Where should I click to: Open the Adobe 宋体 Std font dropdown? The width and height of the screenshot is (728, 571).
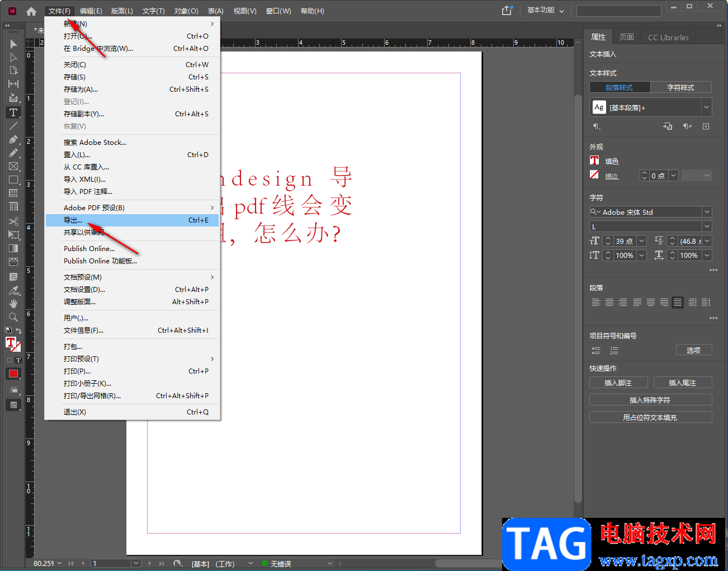pos(707,212)
